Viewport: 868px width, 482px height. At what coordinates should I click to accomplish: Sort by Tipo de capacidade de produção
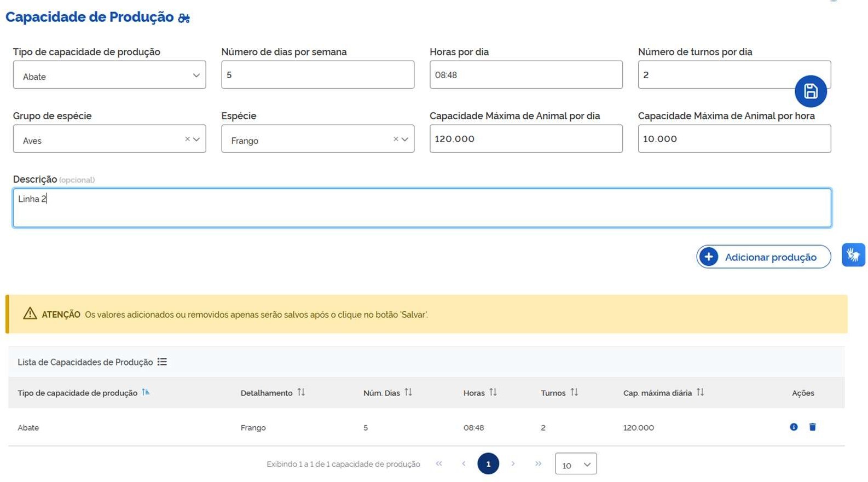(146, 392)
